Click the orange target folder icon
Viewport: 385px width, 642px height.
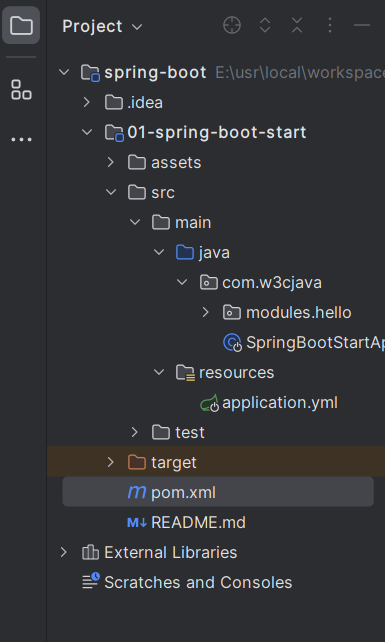[137, 462]
